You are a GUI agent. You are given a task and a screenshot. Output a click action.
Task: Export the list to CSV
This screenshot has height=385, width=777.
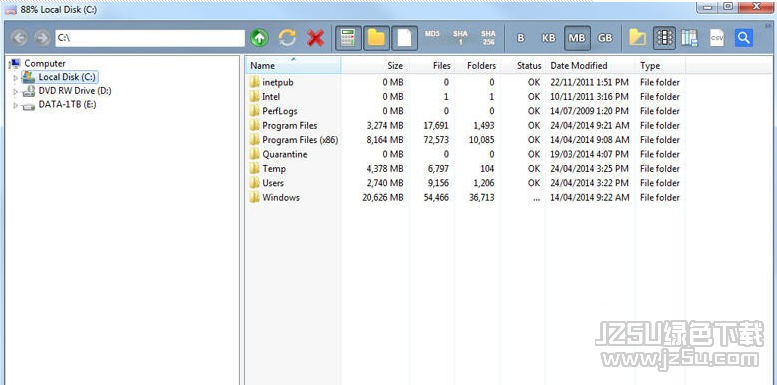pyautogui.click(x=717, y=38)
